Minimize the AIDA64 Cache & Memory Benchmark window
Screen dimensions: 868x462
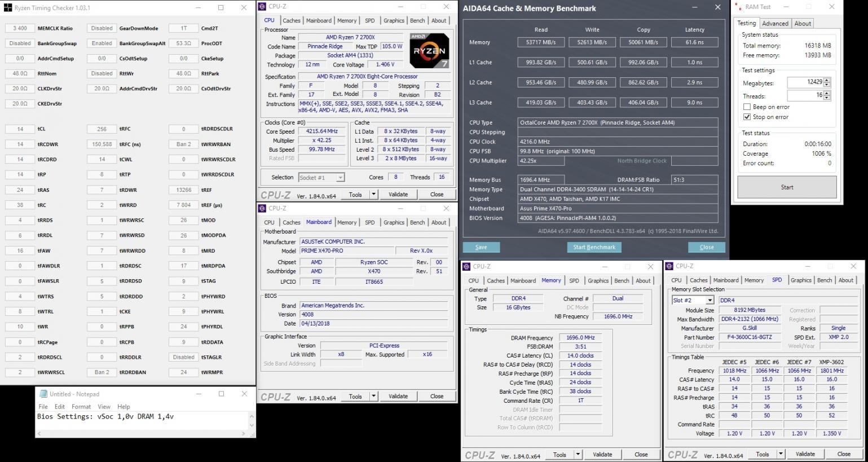click(x=694, y=7)
